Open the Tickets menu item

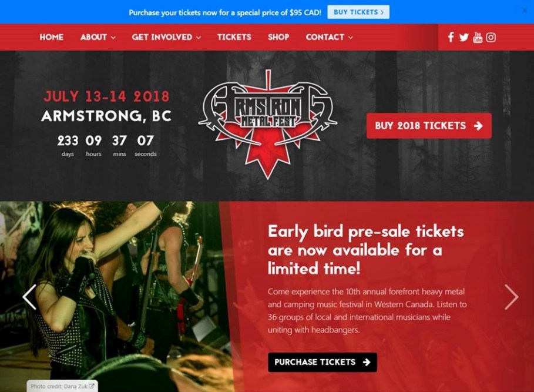(234, 37)
